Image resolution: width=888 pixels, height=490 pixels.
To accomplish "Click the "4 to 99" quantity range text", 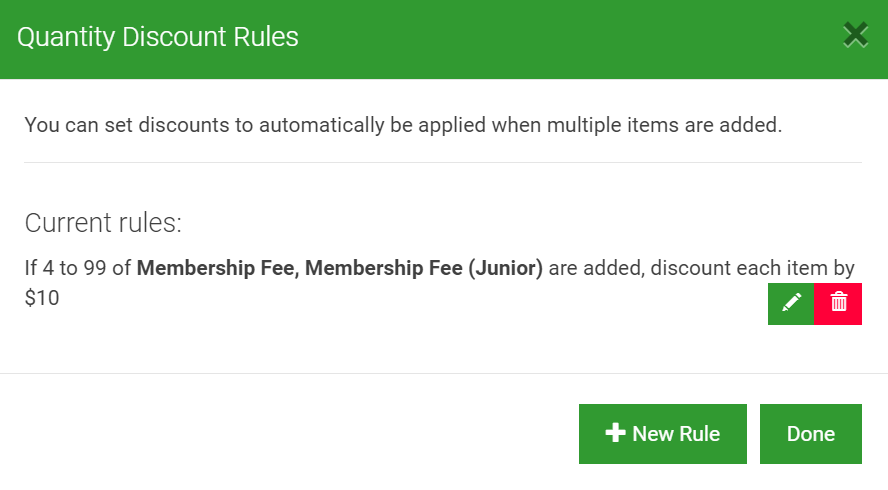I will coord(74,268).
